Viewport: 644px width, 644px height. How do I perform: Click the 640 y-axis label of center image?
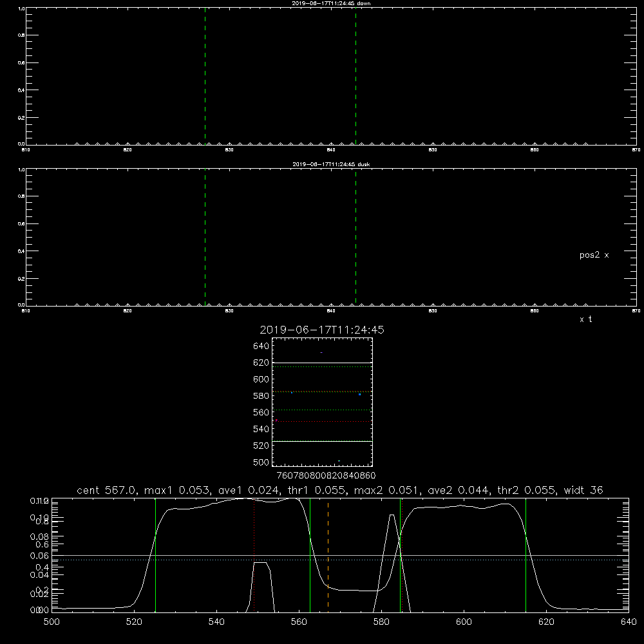point(261,346)
